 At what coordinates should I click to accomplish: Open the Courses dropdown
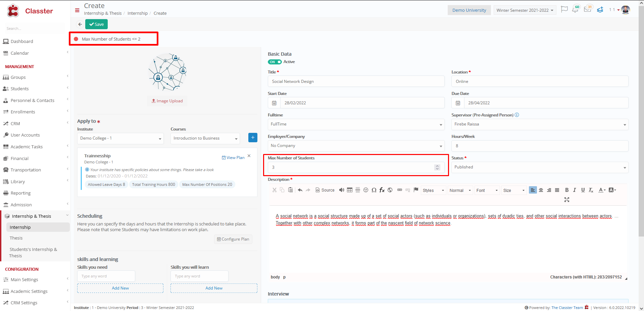point(205,138)
